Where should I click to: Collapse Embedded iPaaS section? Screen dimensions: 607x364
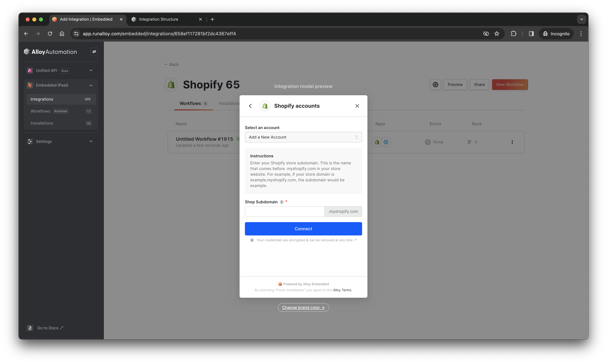click(91, 85)
